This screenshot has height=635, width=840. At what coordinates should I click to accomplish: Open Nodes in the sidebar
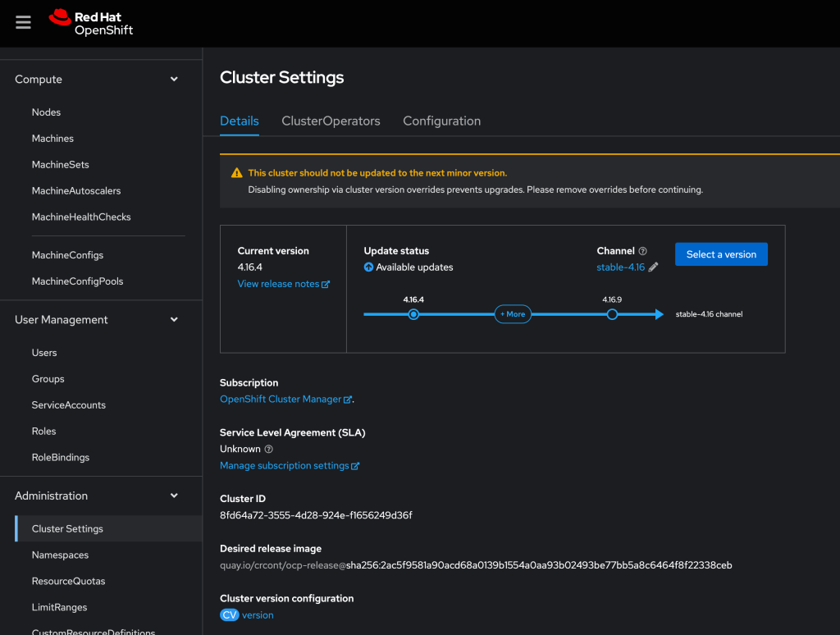(46, 112)
